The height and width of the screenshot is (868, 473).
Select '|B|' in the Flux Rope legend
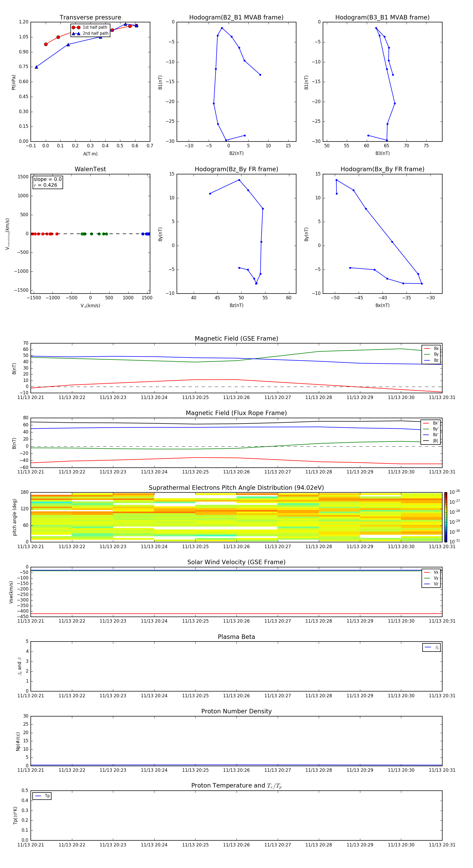coord(431,441)
